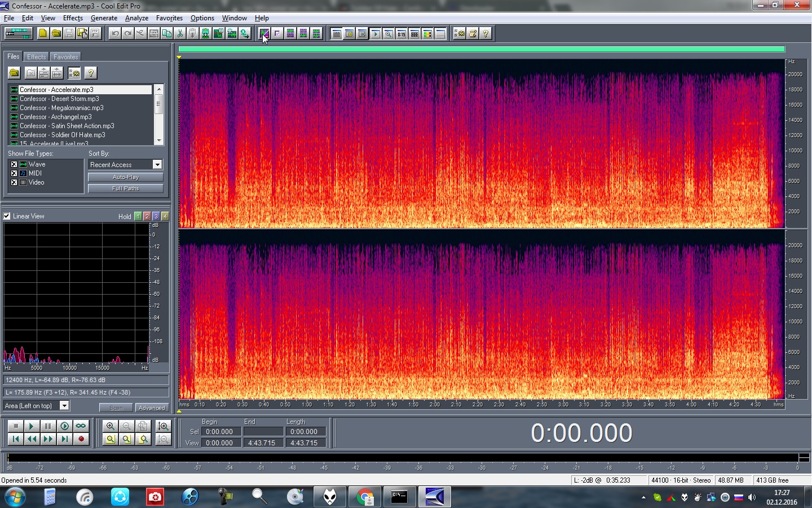Click the Full Paths button
The height and width of the screenshot is (508, 812).
pos(126,189)
